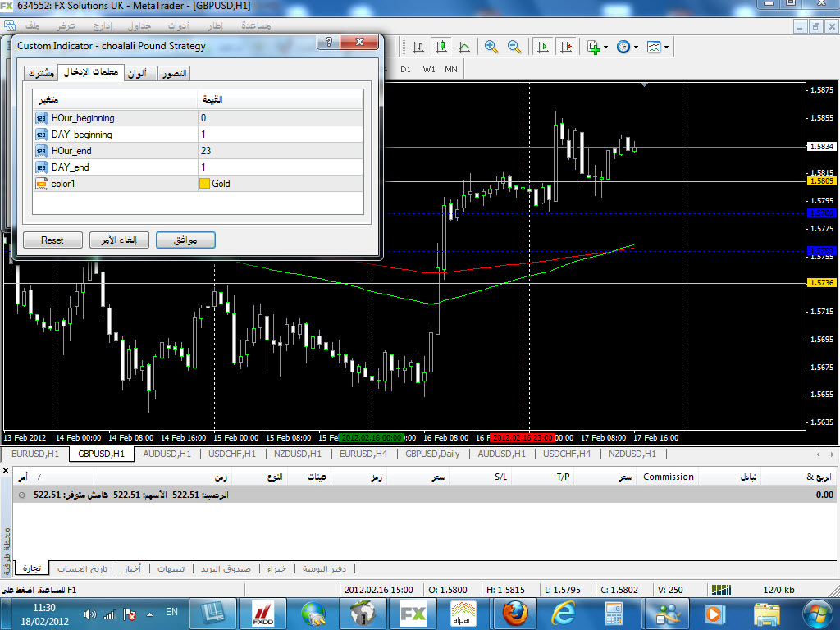The image size is (840, 630).
Task: Open the أخبار terminal tab
Action: coord(132,569)
